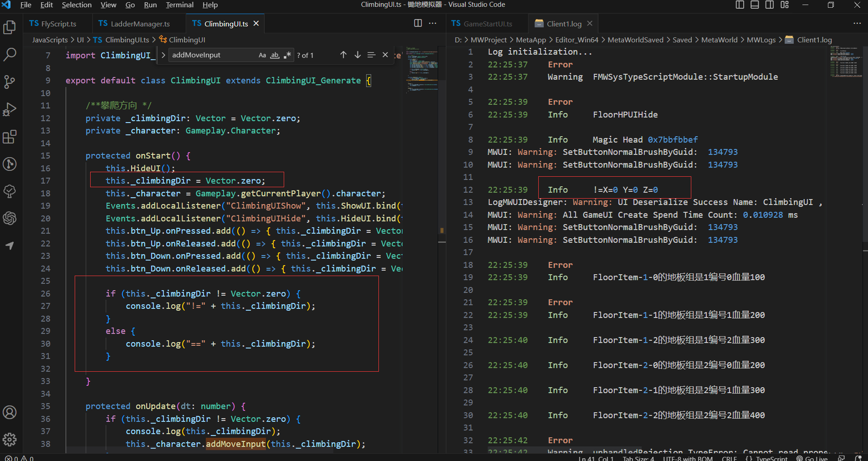Open the Manage gear icon
868x461 pixels.
(x=10, y=440)
